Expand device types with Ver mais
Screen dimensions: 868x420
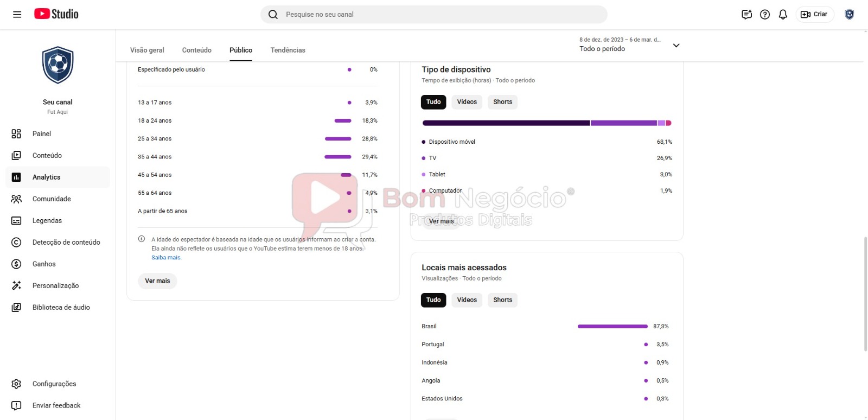441,221
